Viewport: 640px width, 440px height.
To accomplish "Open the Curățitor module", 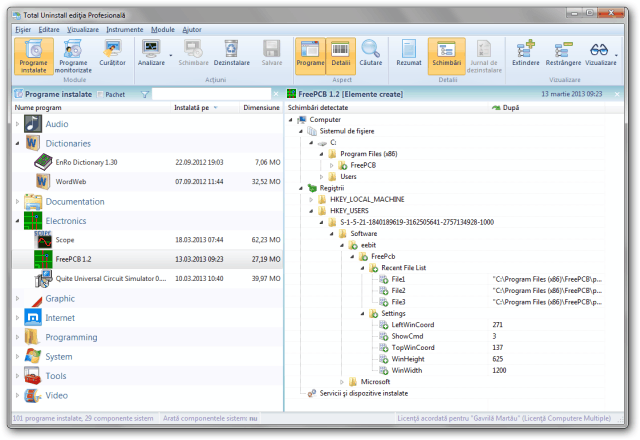I will pos(112,53).
